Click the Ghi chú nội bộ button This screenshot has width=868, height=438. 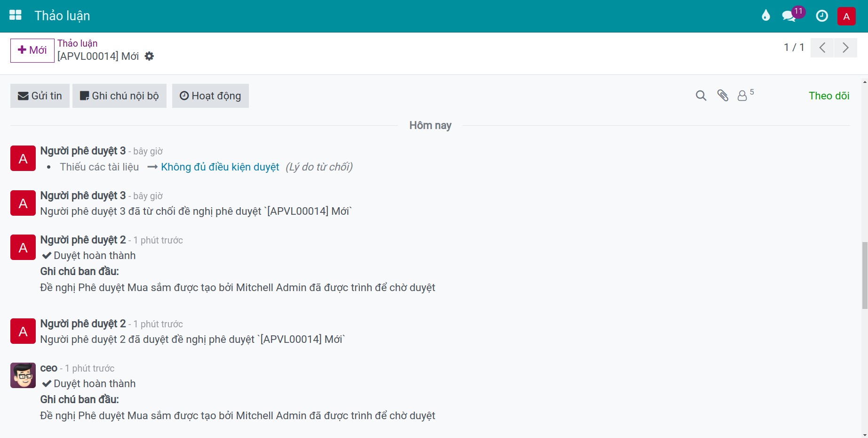[119, 96]
